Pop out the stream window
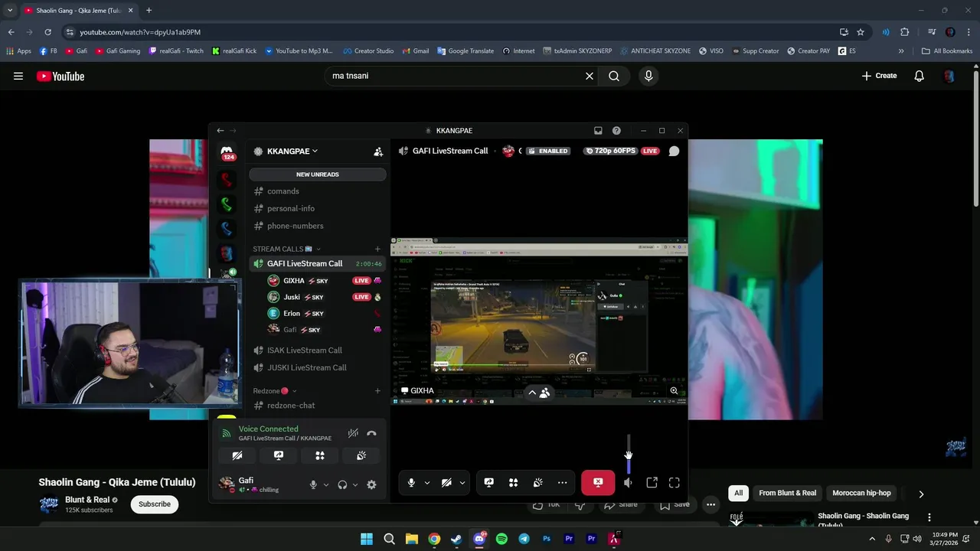This screenshot has width=980, height=551. point(652,483)
